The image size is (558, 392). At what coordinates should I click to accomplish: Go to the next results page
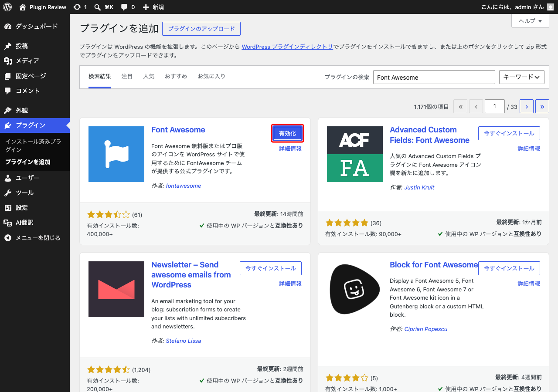(x=527, y=106)
